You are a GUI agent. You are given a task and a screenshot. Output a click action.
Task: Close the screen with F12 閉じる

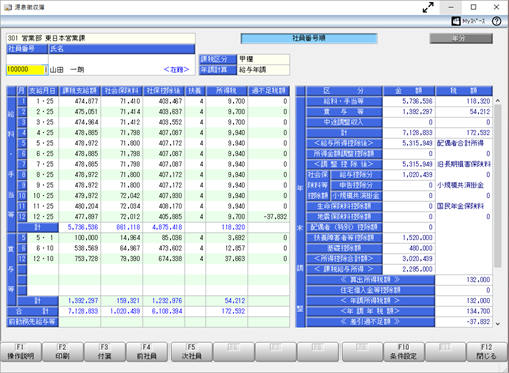[487, 352]
